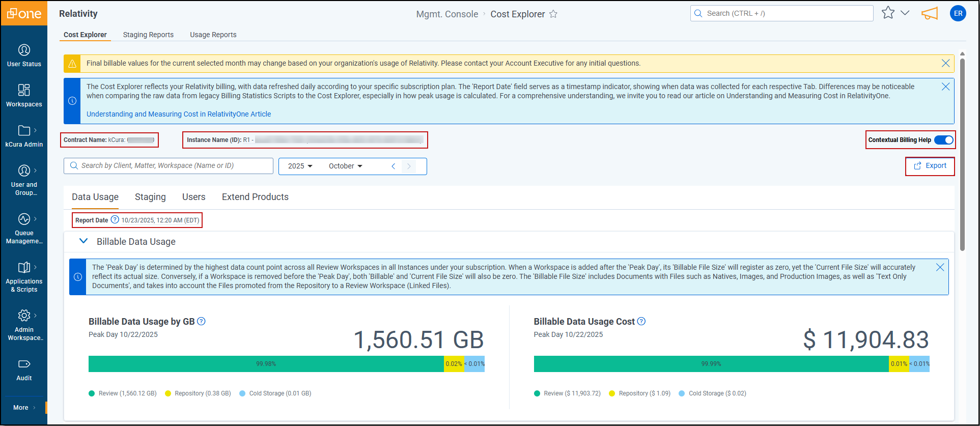980x426 pixels.
Task: Close the blue Cost Explorer info banner
Action: point(945,87)
